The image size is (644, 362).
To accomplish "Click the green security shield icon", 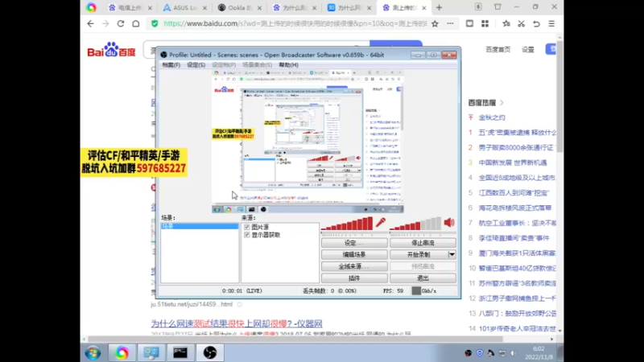I will [x=155, y=24].
